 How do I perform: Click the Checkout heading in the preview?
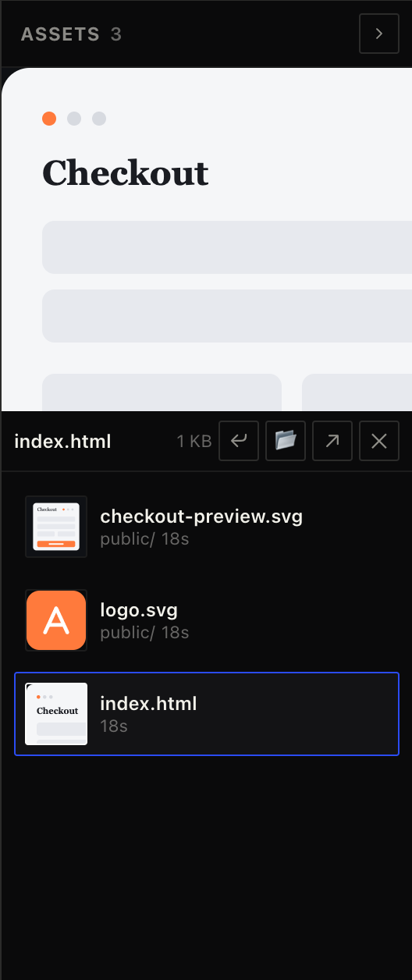pos(126,172)
